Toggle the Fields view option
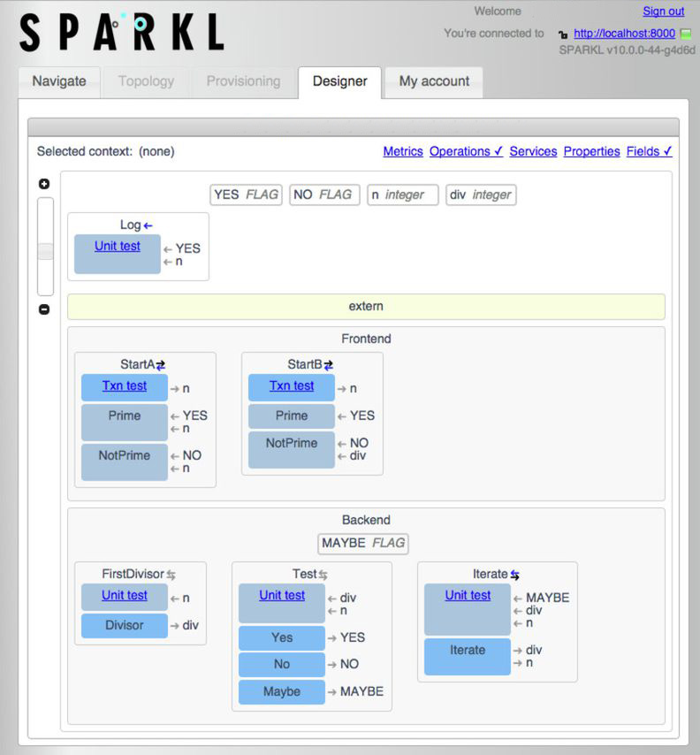700x755 pixels. tap(649, 151)
